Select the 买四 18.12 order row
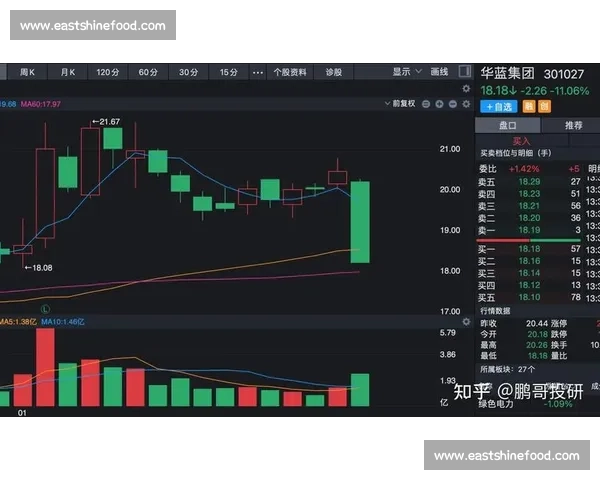The image size is (600, 480). tap(529, 285)
